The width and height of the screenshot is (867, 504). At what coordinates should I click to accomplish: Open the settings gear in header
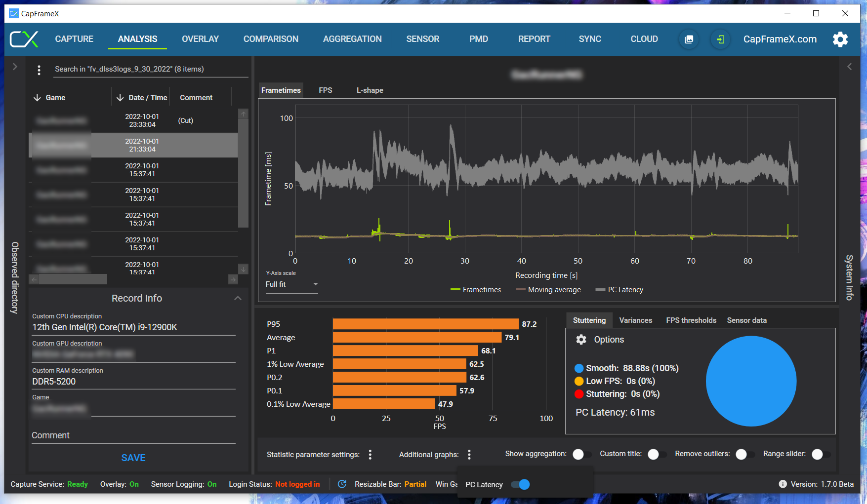pos(840,39)
